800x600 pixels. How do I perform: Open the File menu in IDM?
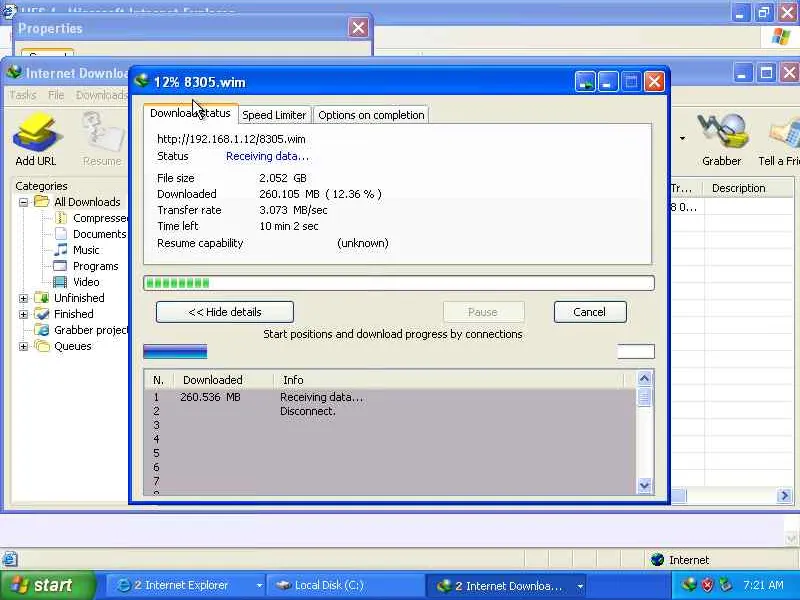pos(56,95)
